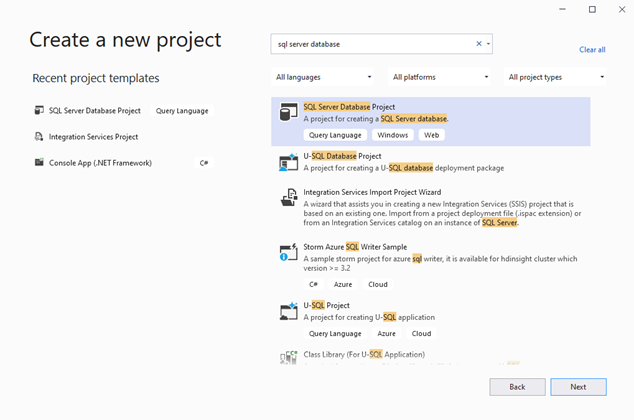Click the Web tag under SQL Server Database Project

(431, 135)
